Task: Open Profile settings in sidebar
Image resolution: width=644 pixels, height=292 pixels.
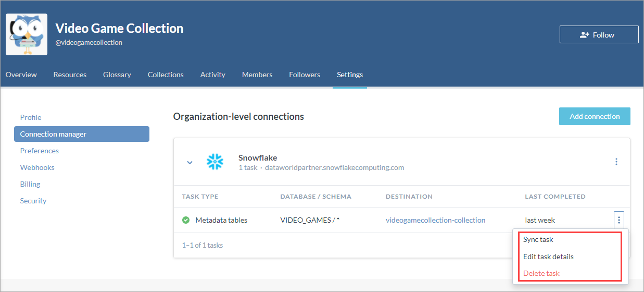Action: 31,117
